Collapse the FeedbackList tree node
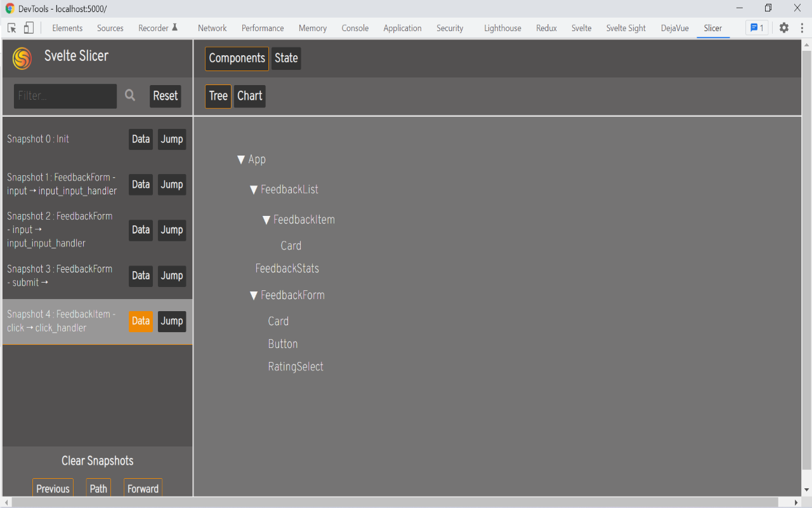The image size is (812, 508). [x=254, y=189]
